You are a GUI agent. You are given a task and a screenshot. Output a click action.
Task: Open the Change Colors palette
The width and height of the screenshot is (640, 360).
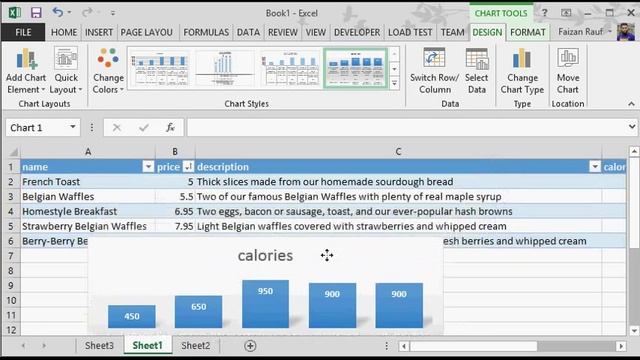point(108,71)
